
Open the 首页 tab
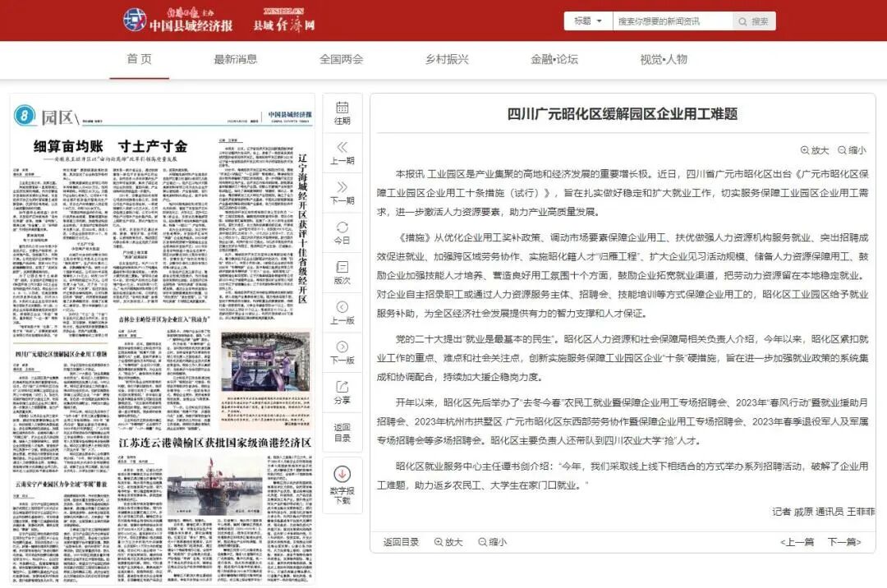tap(139, 59)
